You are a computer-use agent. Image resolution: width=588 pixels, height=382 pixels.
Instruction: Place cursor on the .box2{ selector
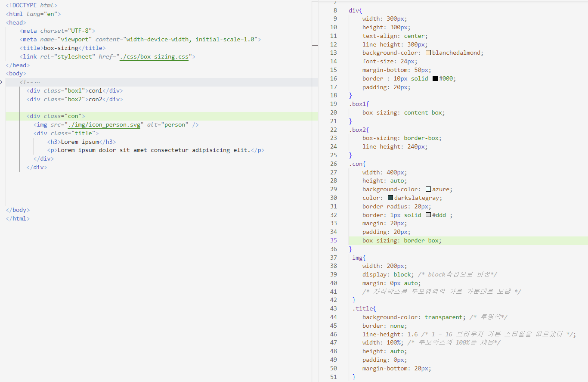(x=359, y=130)
